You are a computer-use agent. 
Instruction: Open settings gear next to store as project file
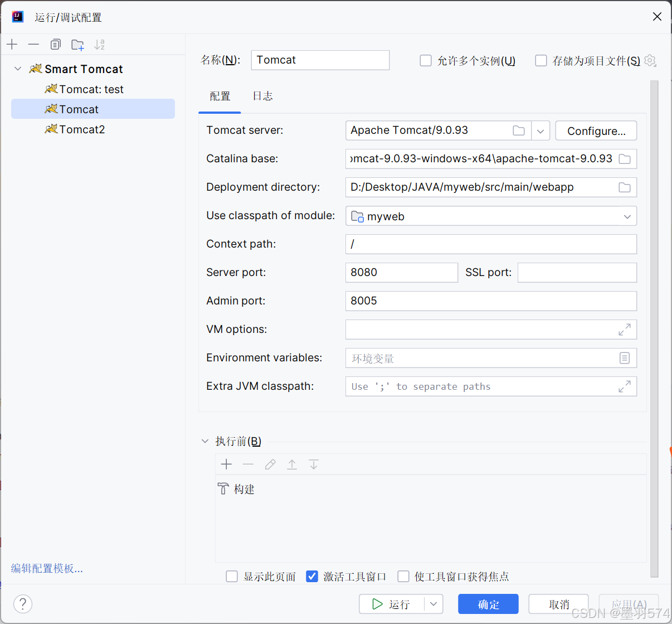click(650, 60)
